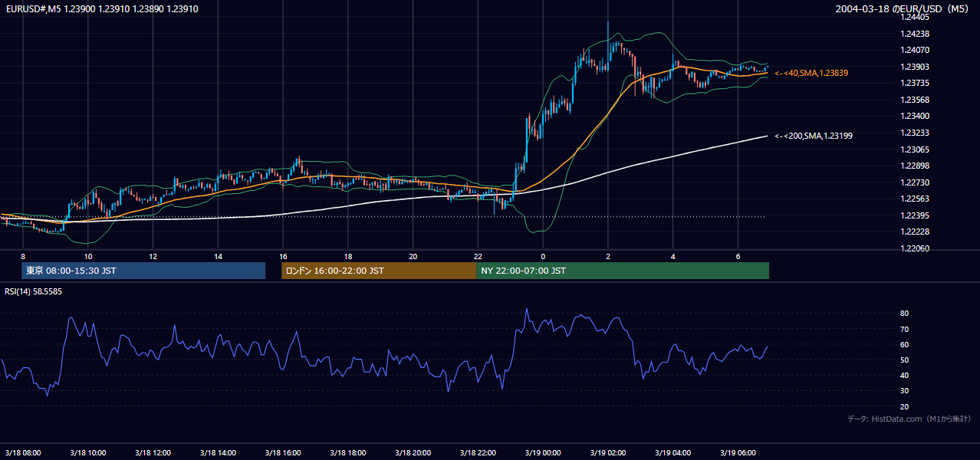
Task: Click price axis value 1.23400
Action: 914,116
